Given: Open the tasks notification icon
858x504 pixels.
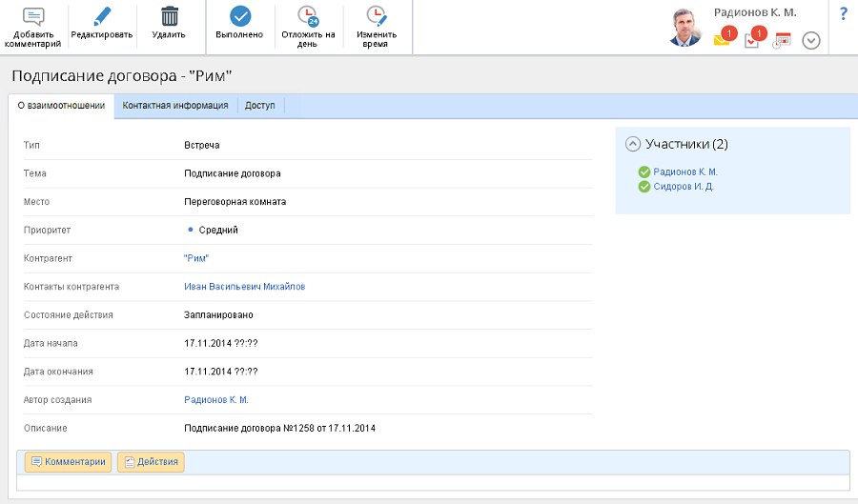Looking at the screenshot, I should [752, 40].
